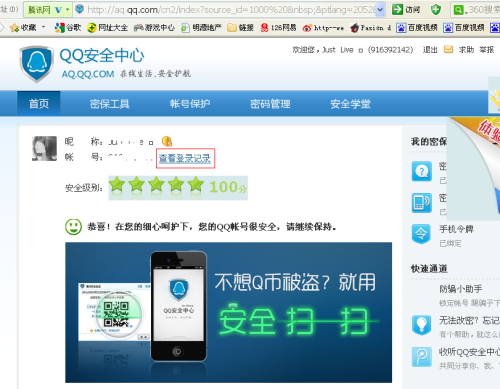
Task: Open the 明源地产 bookmark
Action: (201, 28)
